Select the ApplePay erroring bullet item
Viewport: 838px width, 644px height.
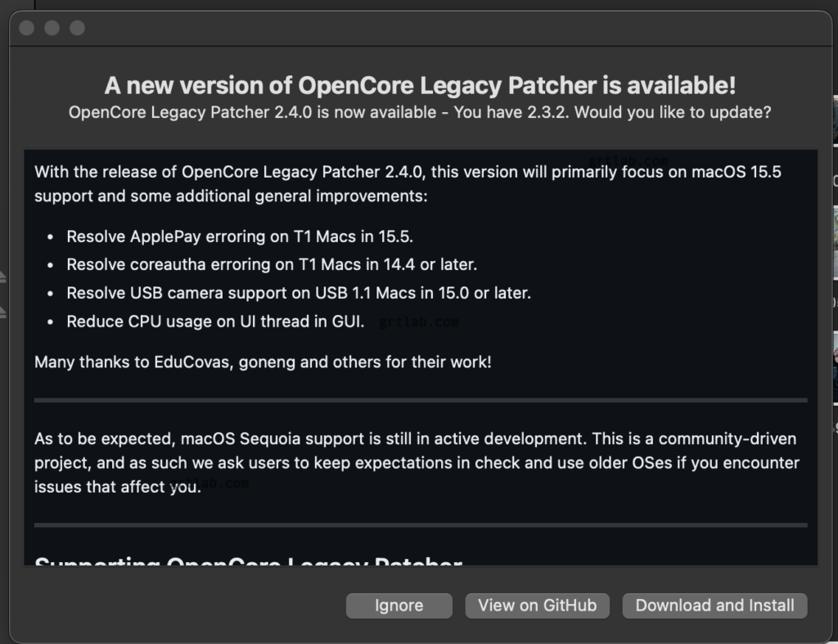[x=240, y=236]
